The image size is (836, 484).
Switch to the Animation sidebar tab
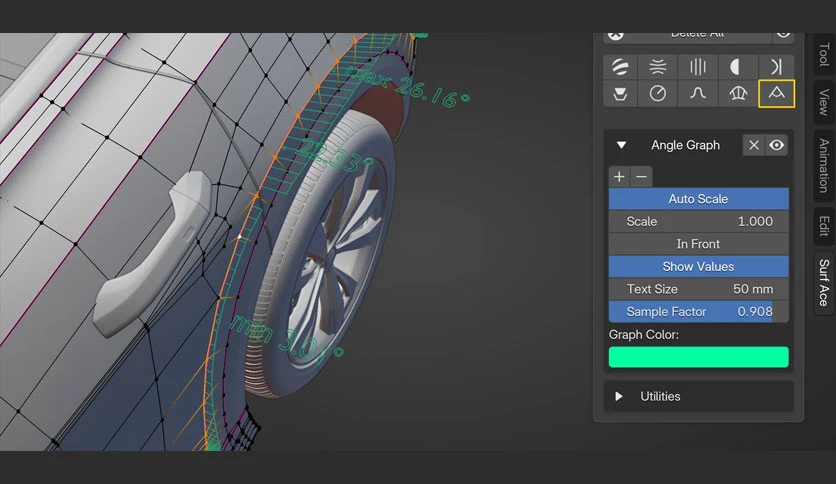[824, 165]
